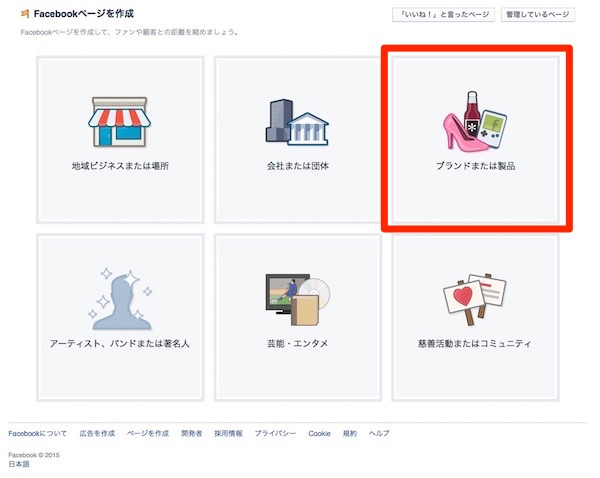Click the storefront icon for local business
The width and height of the screenshot is (600, 478).
120,122
